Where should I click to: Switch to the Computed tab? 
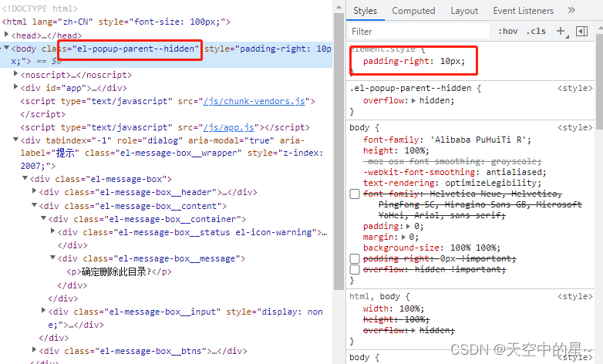pyautogui.click(x=413, y=11)
